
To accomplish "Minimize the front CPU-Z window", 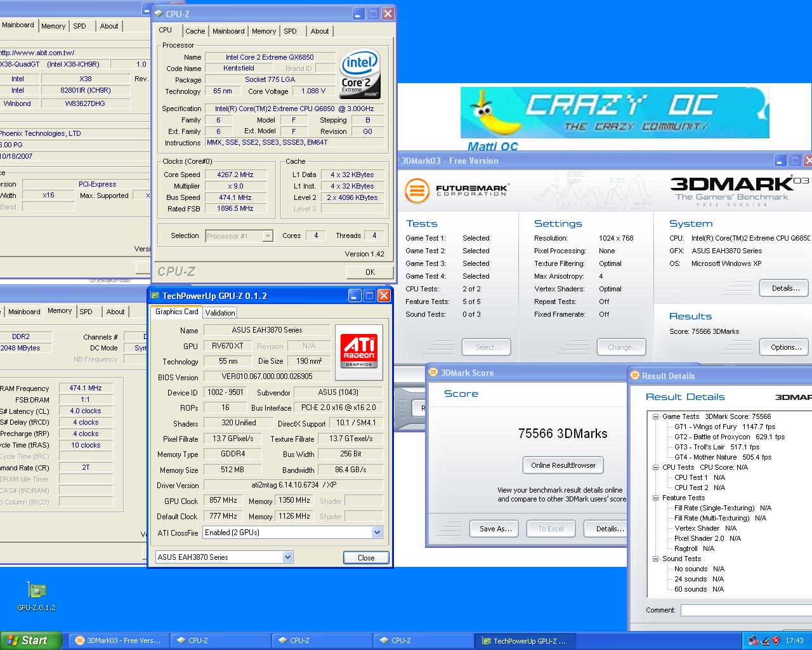I will tap(358, 13).
